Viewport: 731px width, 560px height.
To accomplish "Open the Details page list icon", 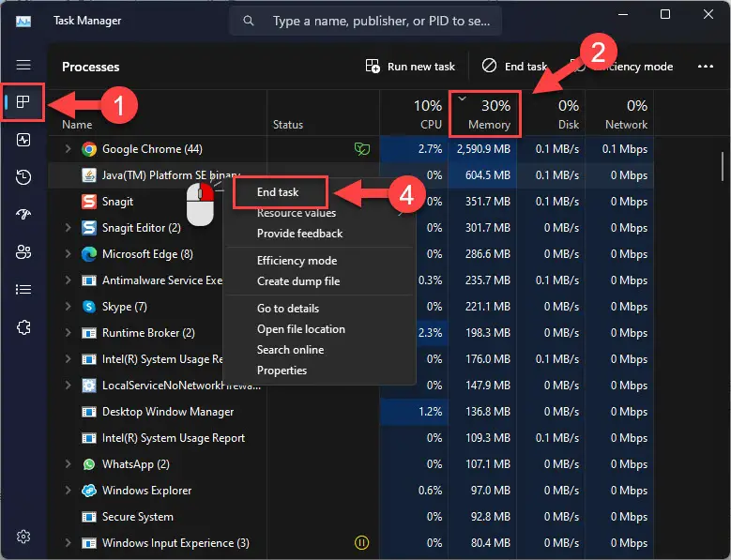I will pos(23,289).
